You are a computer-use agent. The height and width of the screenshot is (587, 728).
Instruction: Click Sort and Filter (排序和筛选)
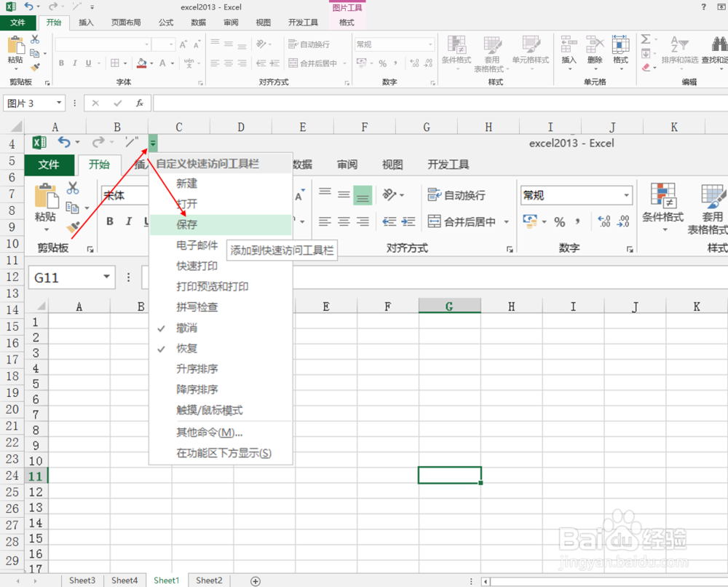coord(680,53)
